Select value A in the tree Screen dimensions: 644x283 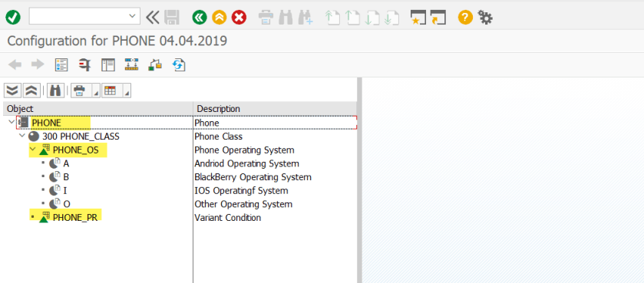66,163
